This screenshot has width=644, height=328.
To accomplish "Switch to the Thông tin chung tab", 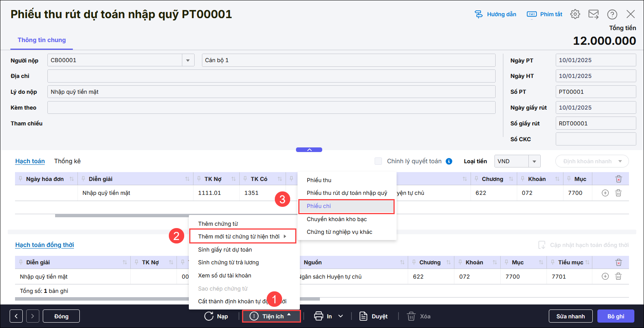I will click(x=42, y=40).
